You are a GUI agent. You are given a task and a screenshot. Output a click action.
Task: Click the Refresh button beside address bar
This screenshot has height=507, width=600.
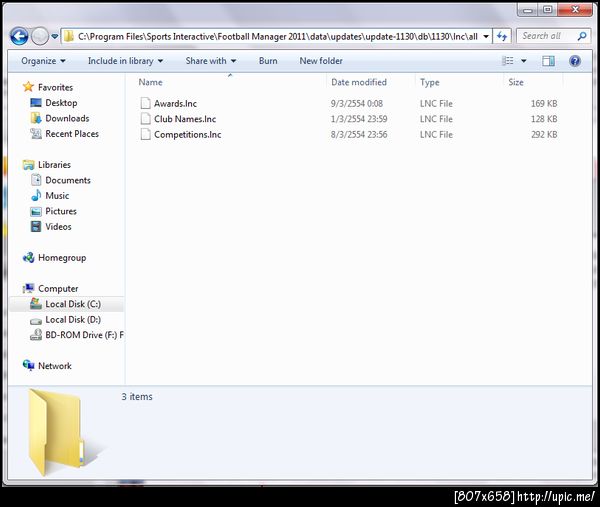[502, 37]
